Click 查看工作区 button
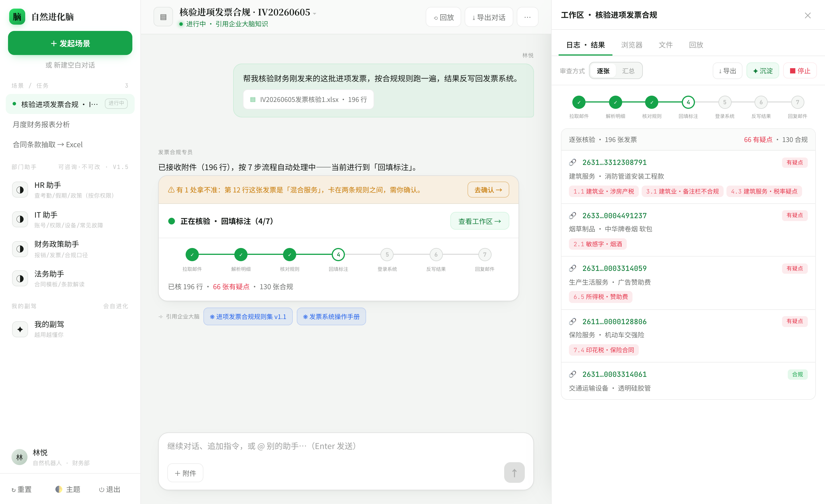 point(480,221)
